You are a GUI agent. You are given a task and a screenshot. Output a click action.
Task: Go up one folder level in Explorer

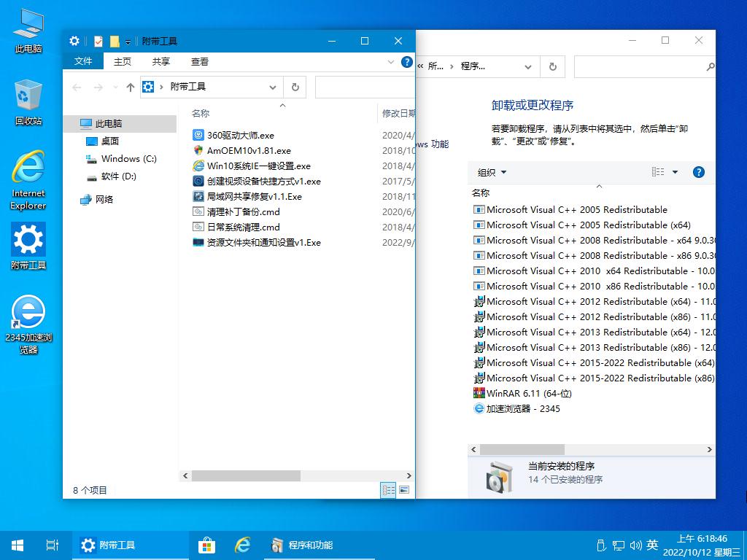(x=130, y=87)
